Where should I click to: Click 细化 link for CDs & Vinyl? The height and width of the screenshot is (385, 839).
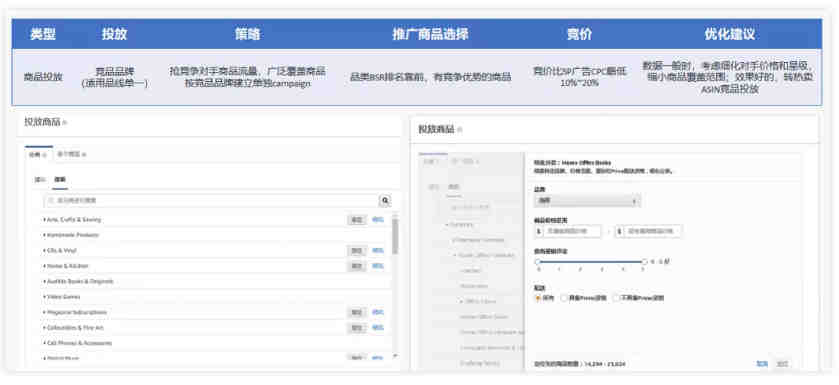click(x=378, y=251)
